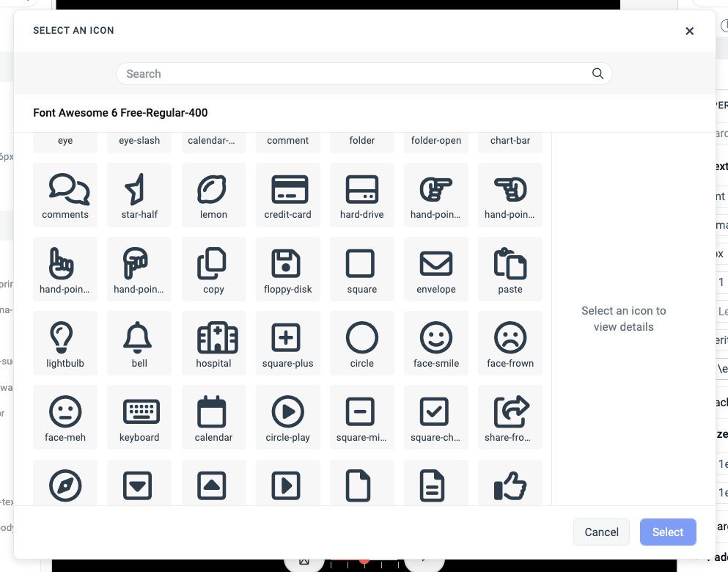
Task: Click the eye-slash label tile
Action: (139, 142)
